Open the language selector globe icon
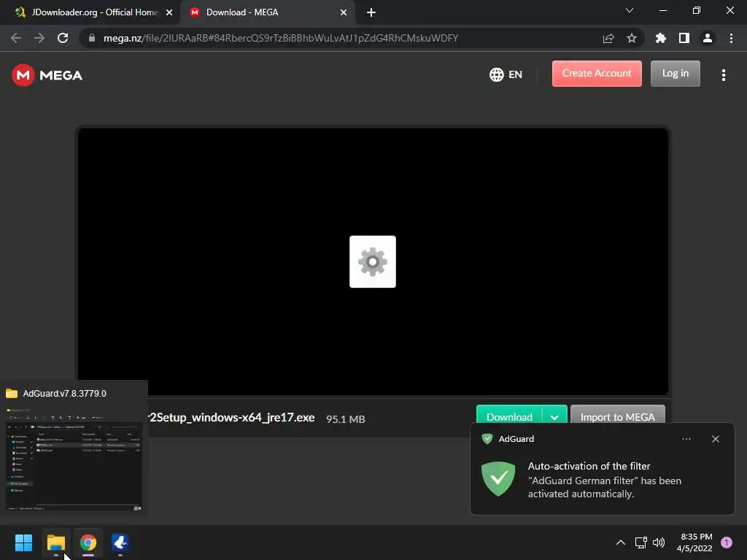 (496, 74)
